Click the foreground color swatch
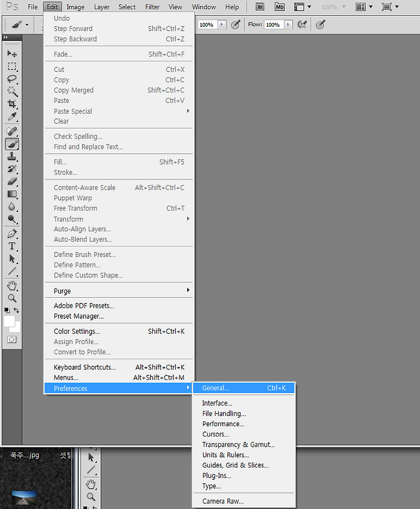 tap(9, 320)
